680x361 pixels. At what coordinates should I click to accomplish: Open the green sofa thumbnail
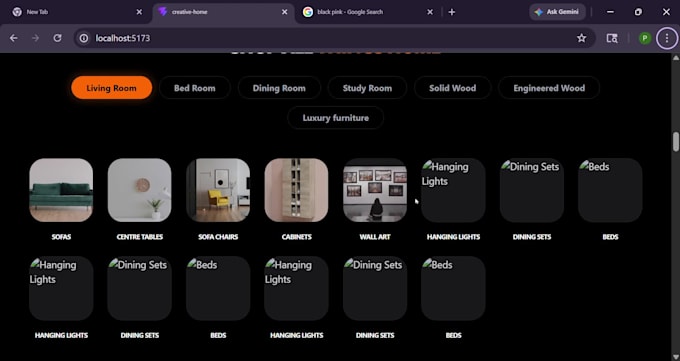(61, 190)
